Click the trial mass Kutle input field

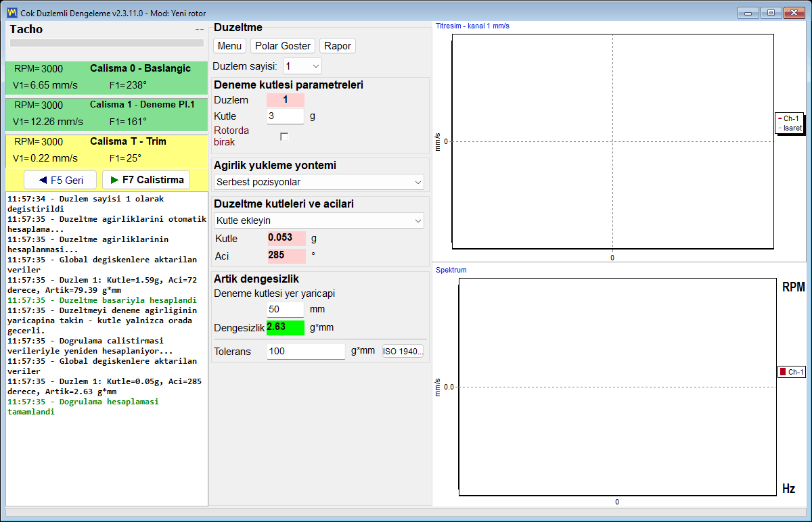tap(286, 116)
